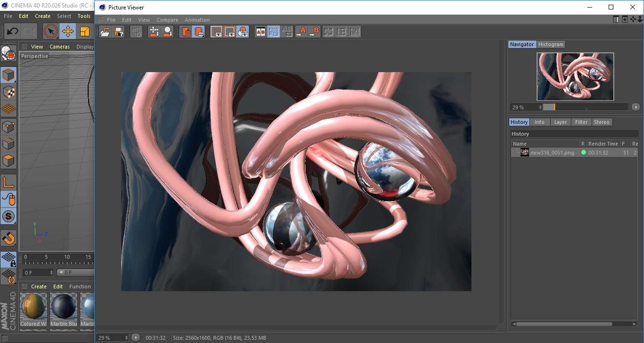Sort history by the R column header
Viewport: 644px width, 343px height.
tap(583, 144)
